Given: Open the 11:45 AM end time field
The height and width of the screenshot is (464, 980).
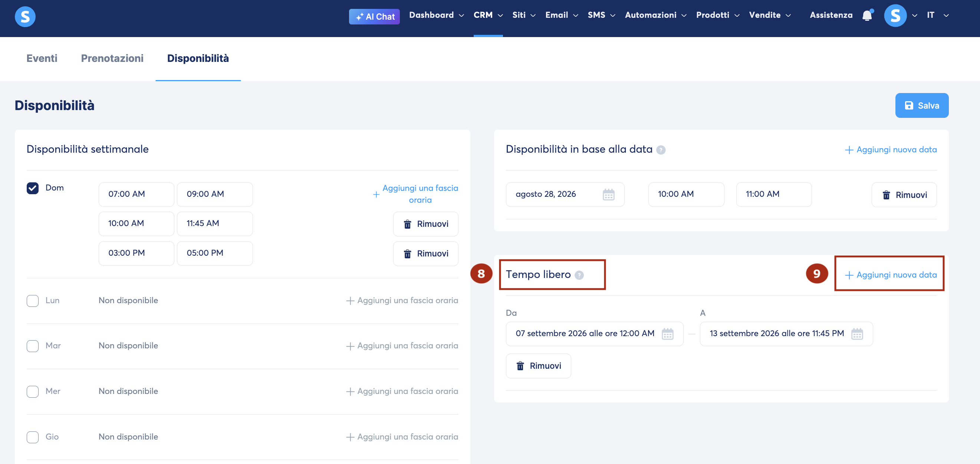Looking at the screenshot, I should click(x=214, y=223).
